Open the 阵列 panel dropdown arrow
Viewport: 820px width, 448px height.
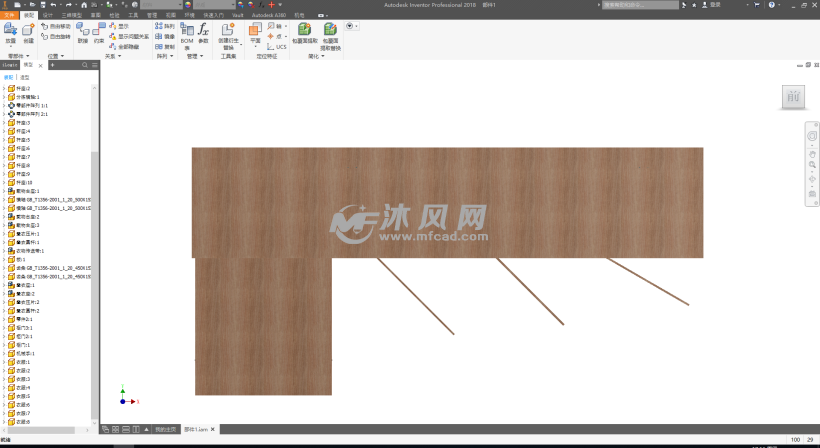(x=168, y=56)
